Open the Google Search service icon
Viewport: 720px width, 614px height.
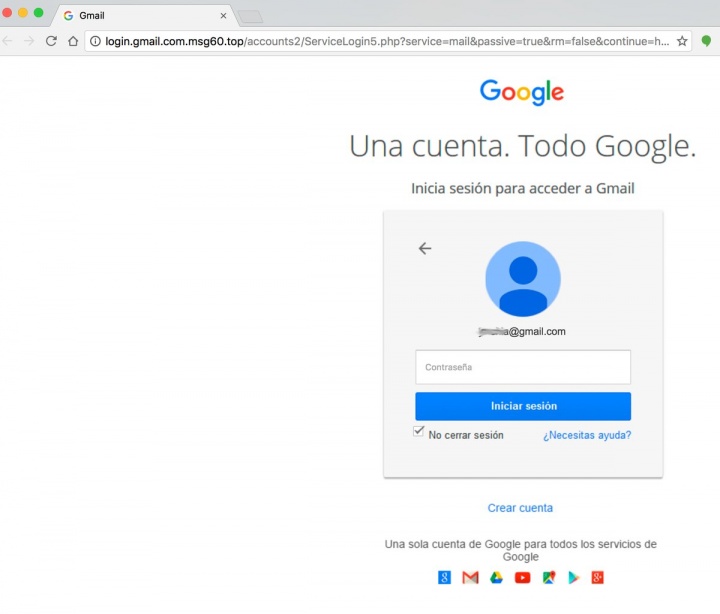444,577
